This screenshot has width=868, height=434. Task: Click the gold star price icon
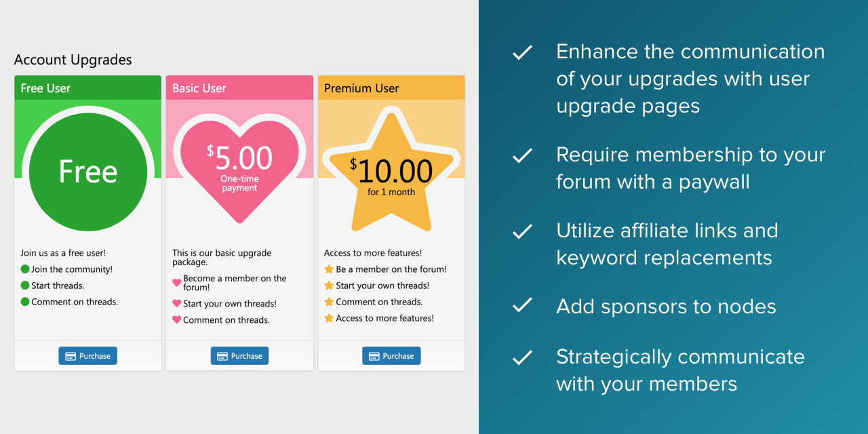click(x=391, y=174)
